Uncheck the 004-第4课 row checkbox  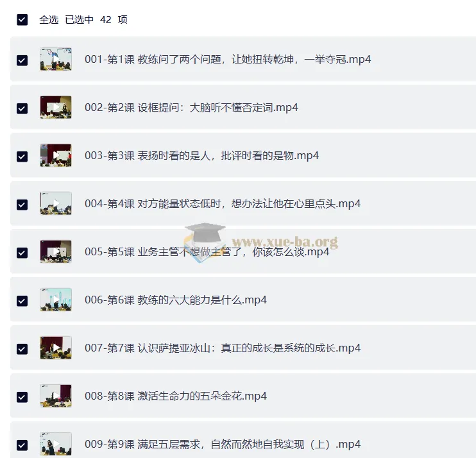(x=22, y=205)
